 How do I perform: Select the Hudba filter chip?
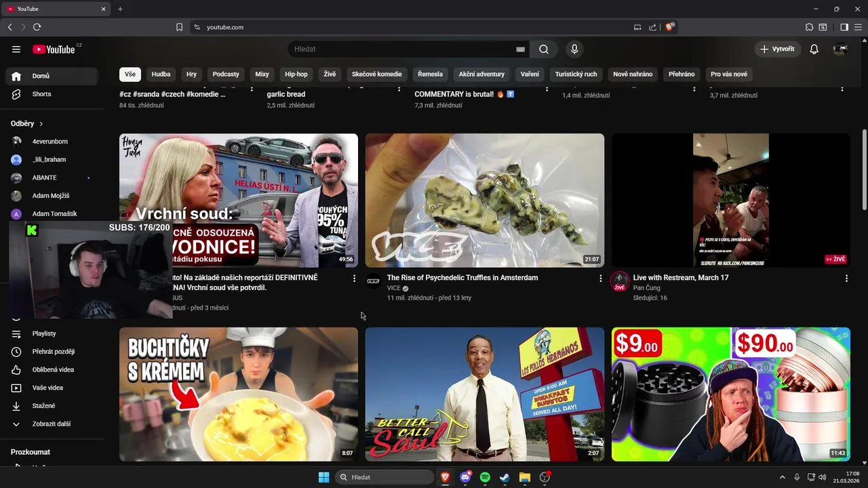tap(161, 75)
